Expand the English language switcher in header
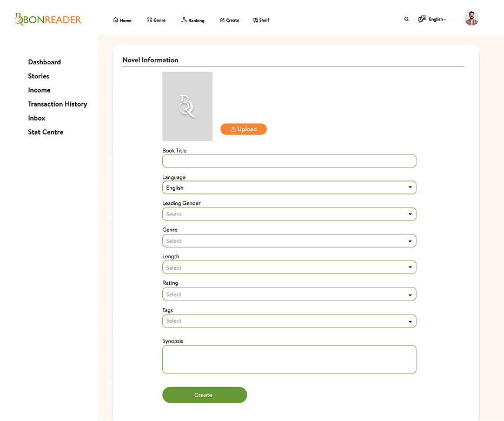Viewport: 504px width, 421px height. [x=437, y=19]
